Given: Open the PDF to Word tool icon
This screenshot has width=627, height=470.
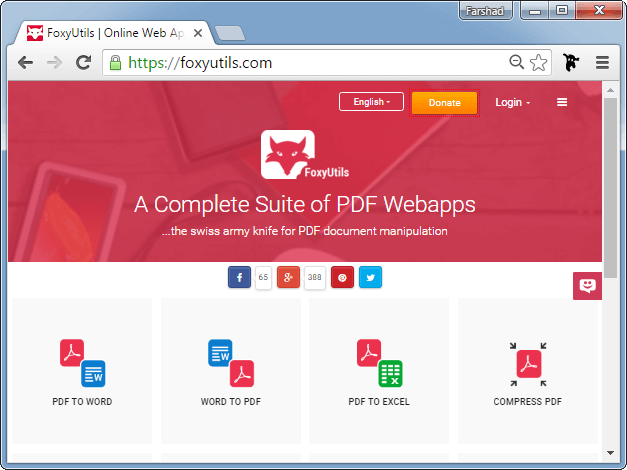Looking at the screenshot, I should [83, 363].
